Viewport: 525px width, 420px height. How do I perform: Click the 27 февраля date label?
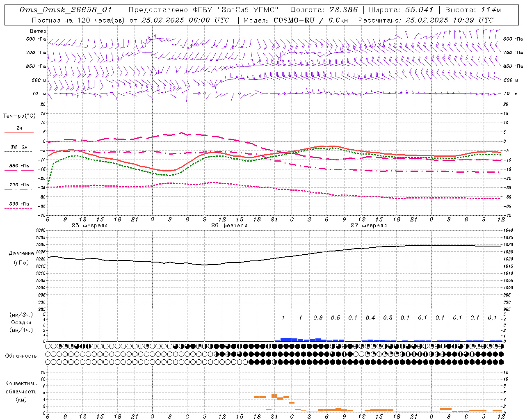point(369,226)
